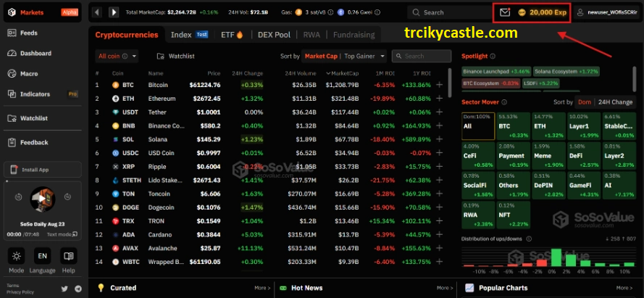Switch to the RWA tab
This screenshot has height=298, width=644.
311,35
